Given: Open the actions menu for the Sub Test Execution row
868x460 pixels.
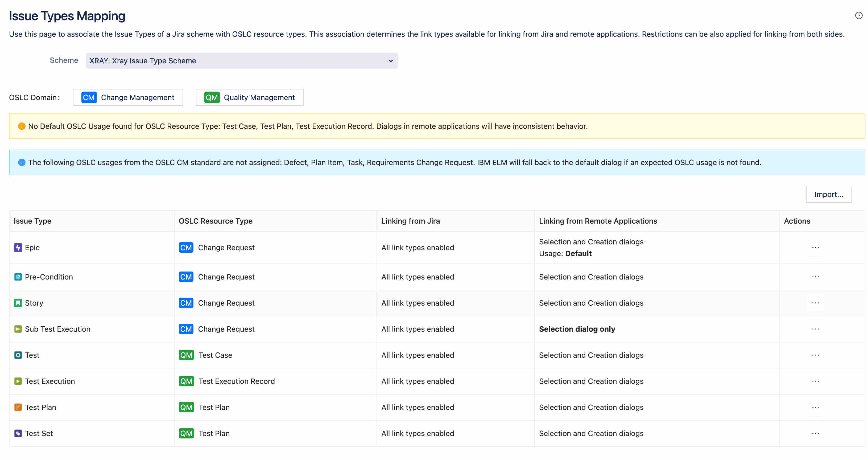Looking at the screenshot, I should click(x=815, y=329).
